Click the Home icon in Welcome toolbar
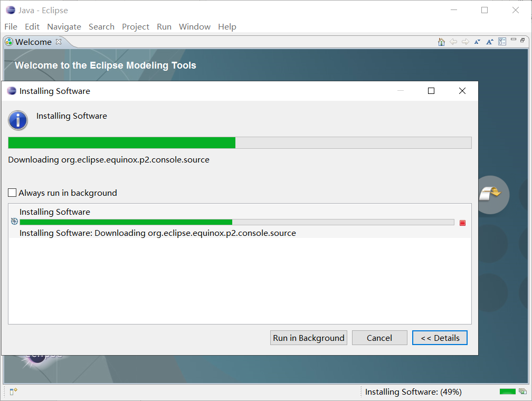The height and width of the screenshot is (401, 532). pyautogui.click(x=441, y=42)
